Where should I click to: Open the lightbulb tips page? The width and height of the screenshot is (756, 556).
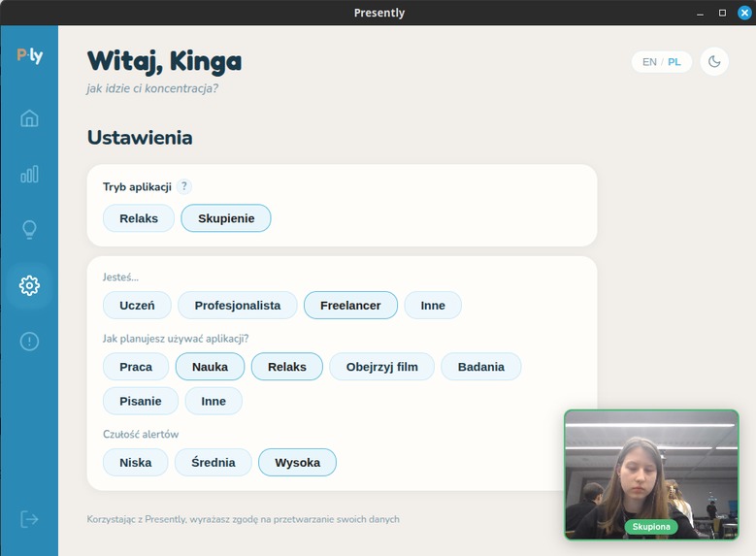(29, 230)
